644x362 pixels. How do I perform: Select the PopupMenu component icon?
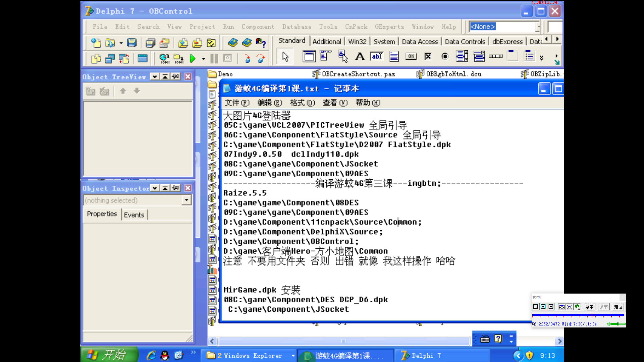(343, 56)
